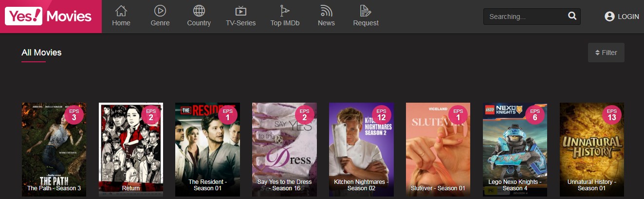Click 'Kitchen Nightmares - Season 02' title text

pyautogui.click(x=361, y=185)
